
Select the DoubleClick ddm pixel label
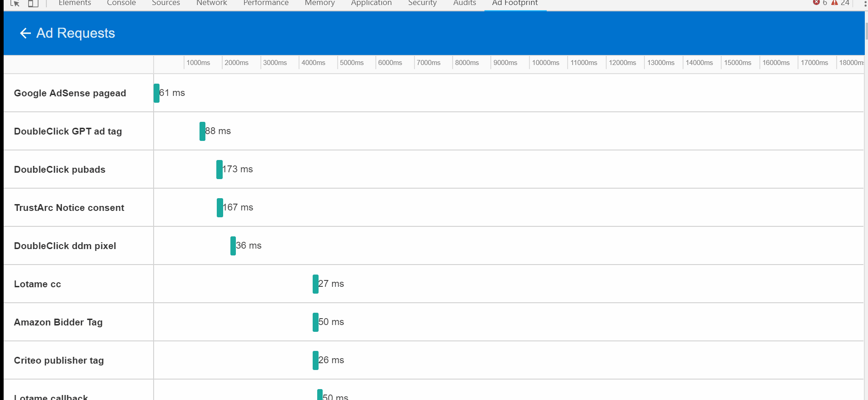65,246
